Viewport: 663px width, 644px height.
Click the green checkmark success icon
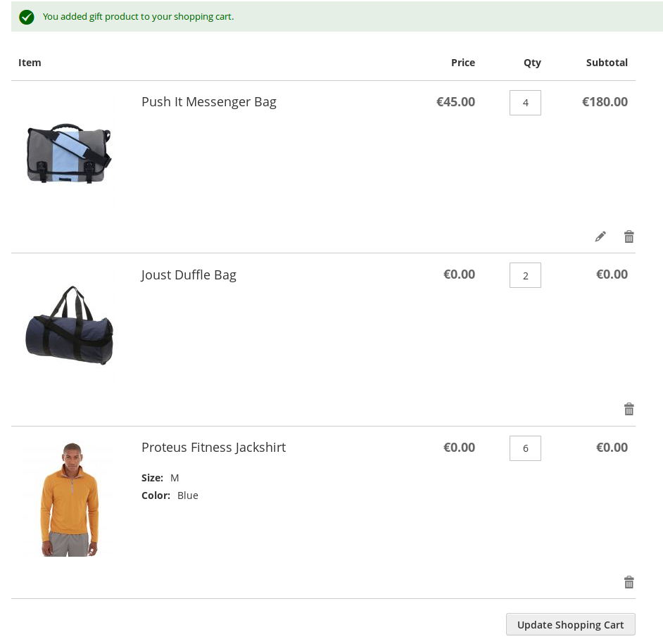(x=27, y=16)
